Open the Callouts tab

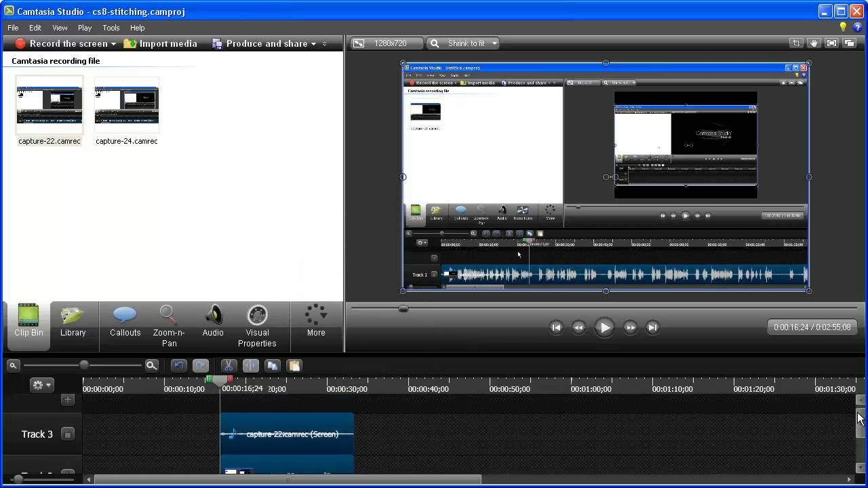(x=125, y=322)
